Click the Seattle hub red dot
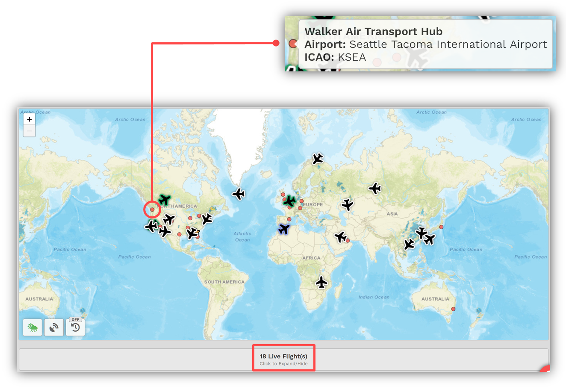The width and height of the screenshot is (566, 392). click(152, 209)
